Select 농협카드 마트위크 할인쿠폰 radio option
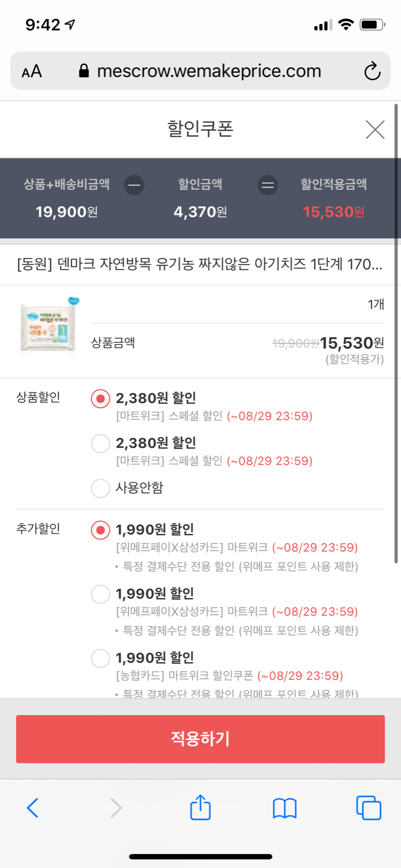The height and width of the screenshot is (868, 401). click(x=100, y=658)
